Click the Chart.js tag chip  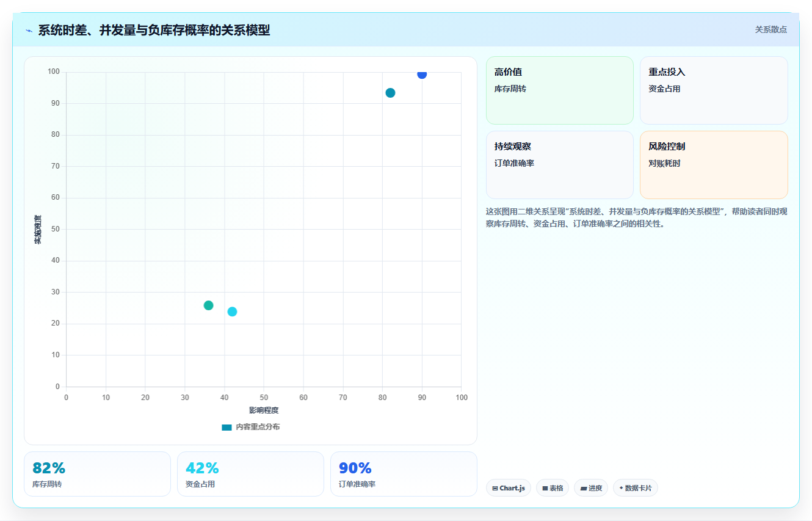coord(509,488)
